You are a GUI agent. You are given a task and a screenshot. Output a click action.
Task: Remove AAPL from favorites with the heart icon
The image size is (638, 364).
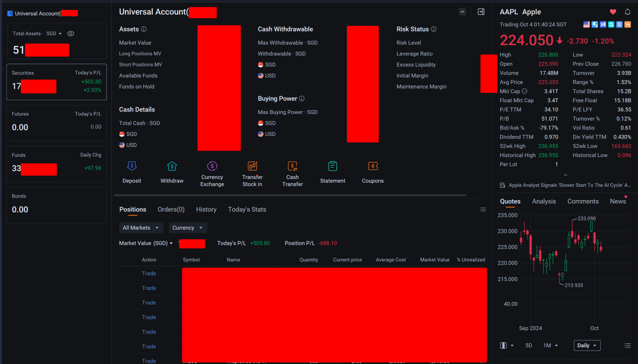(x=613, y=12)
